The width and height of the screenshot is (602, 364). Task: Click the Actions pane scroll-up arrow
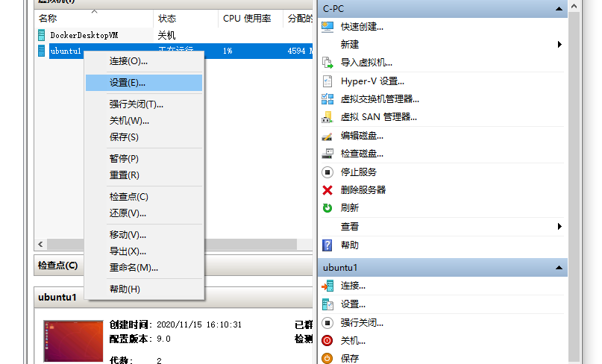(574, 6)
